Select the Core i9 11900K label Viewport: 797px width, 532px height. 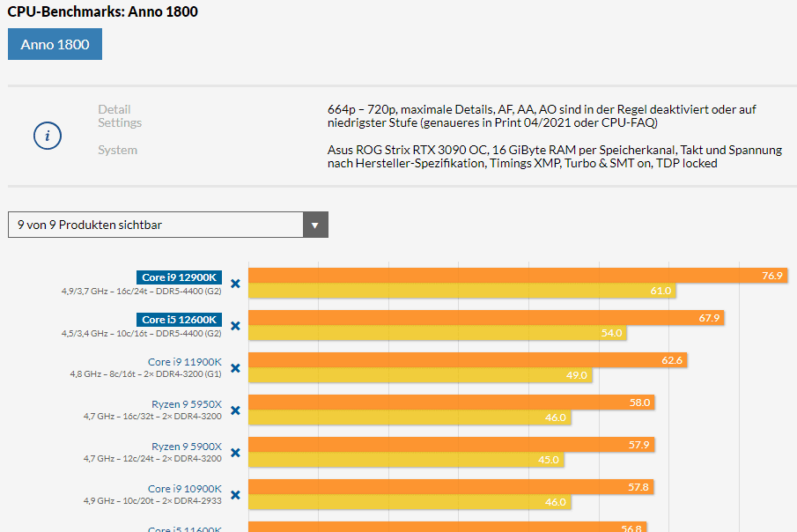(x=184, y=362)
